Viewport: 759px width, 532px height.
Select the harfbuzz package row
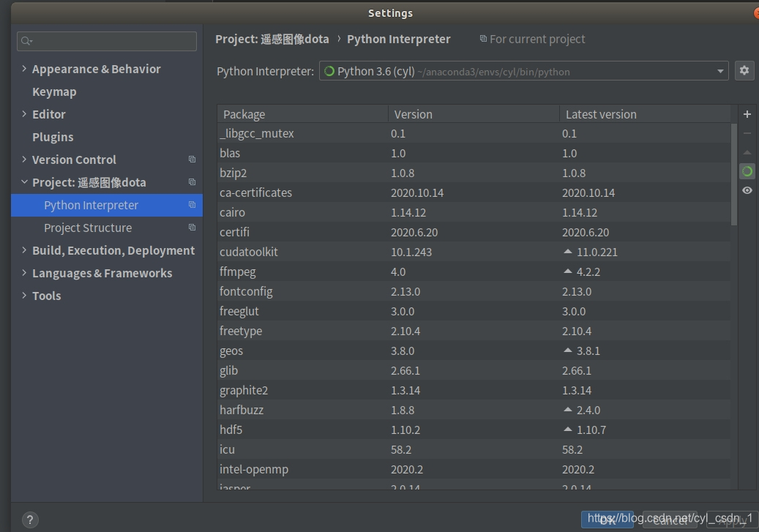click(474, 410)
